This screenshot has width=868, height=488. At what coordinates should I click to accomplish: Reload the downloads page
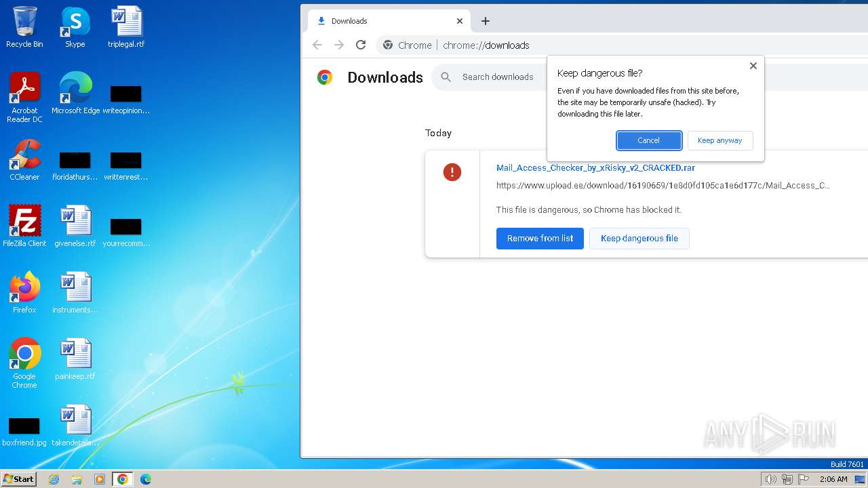coord(361,45)
